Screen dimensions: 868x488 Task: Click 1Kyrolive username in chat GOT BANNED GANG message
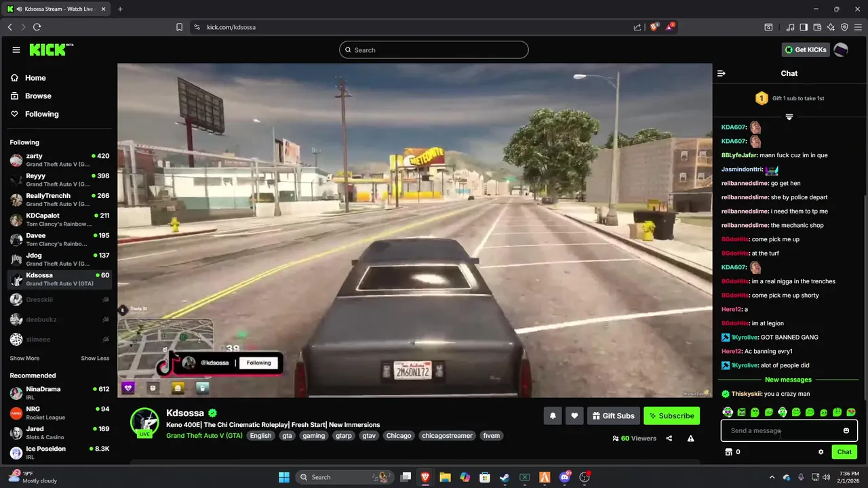pyautogui.click(x=745, y=338)
